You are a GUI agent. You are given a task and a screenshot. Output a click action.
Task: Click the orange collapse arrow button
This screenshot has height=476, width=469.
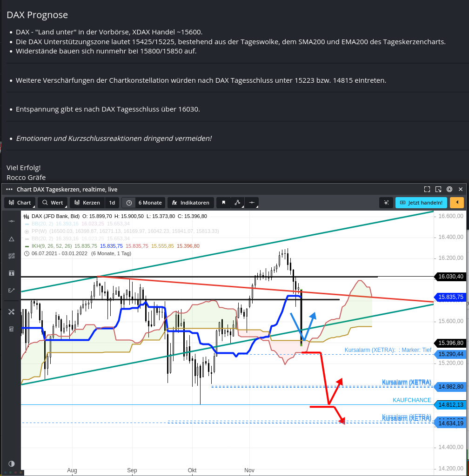[457, 203]
